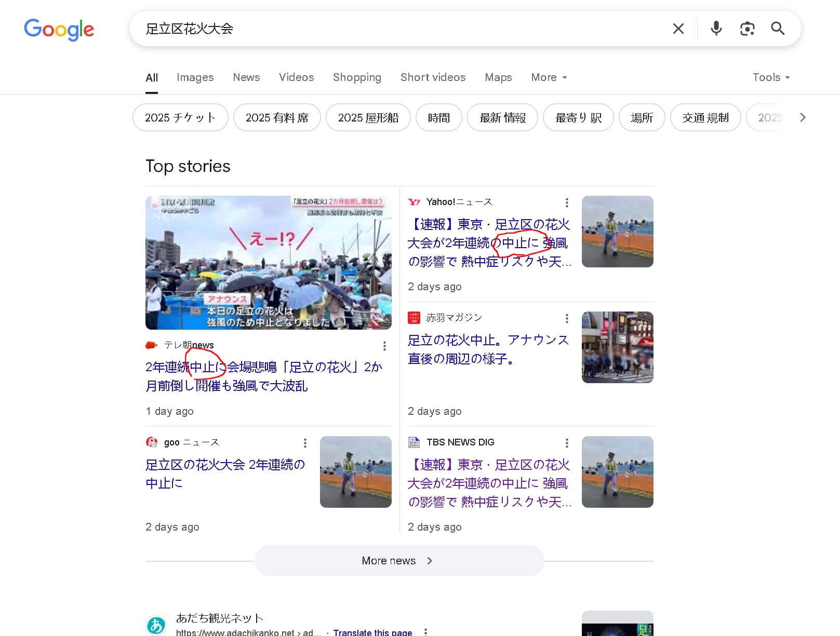Open the Short videos tab
The height and width of the screenshot is (636, 840).
tap(433, 77)
